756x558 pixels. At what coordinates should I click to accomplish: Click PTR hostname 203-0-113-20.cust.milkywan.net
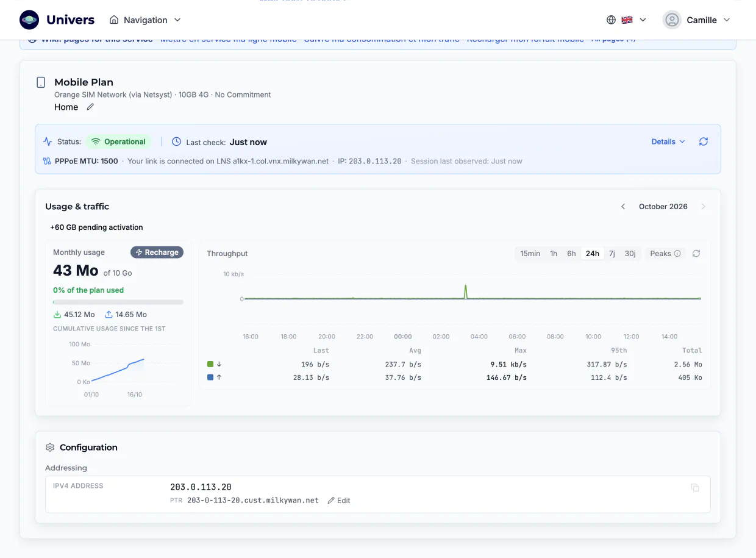(252, 501)
